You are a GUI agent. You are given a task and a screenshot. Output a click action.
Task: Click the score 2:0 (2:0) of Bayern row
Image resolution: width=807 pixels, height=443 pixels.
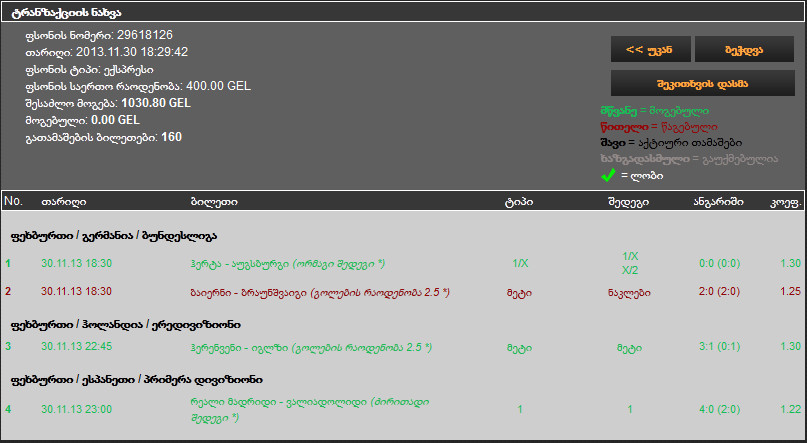(x=720, y=292)
